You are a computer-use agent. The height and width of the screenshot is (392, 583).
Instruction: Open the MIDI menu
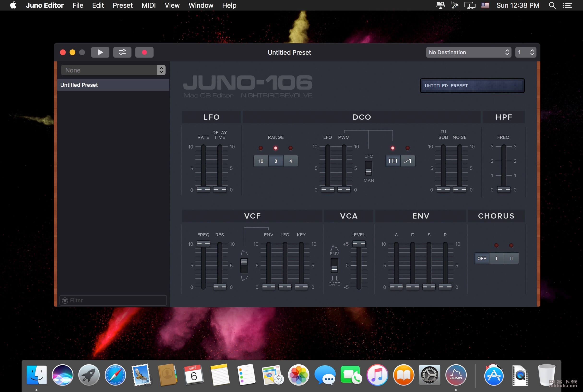pyautogui.click(x=149, y=5)
